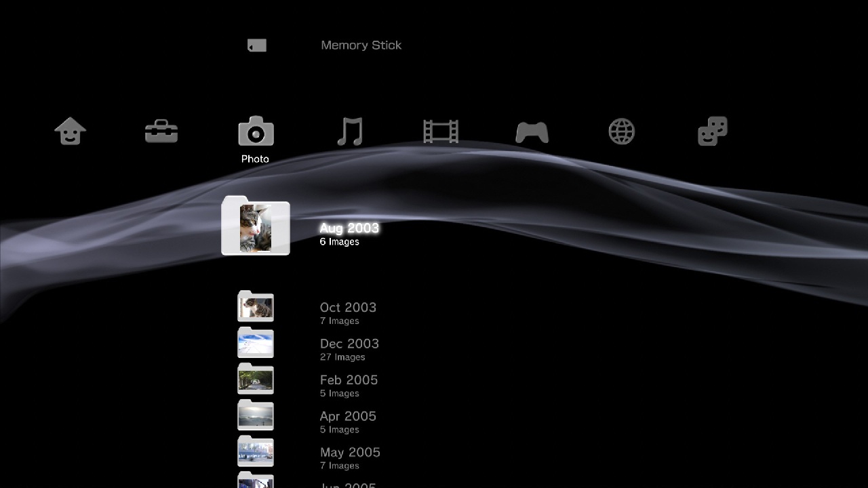
Task: Select the Settings toolbox icon
Action: (161, 131)
